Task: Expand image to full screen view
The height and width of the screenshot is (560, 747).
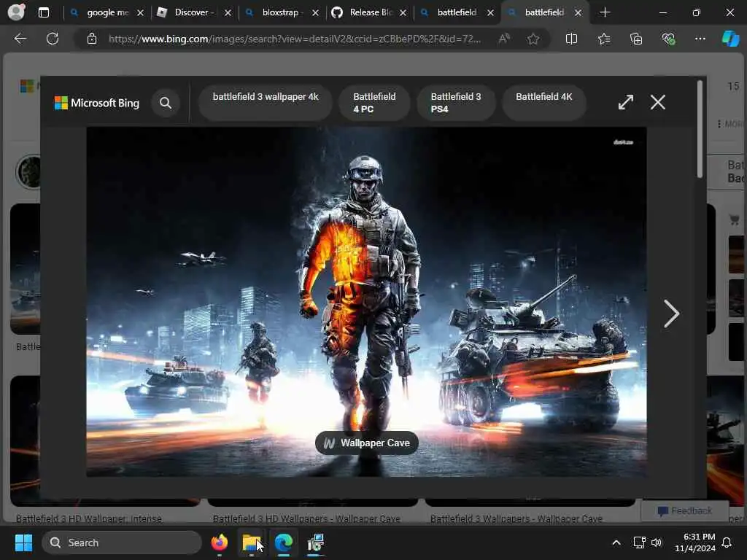Action: (625, 102)
